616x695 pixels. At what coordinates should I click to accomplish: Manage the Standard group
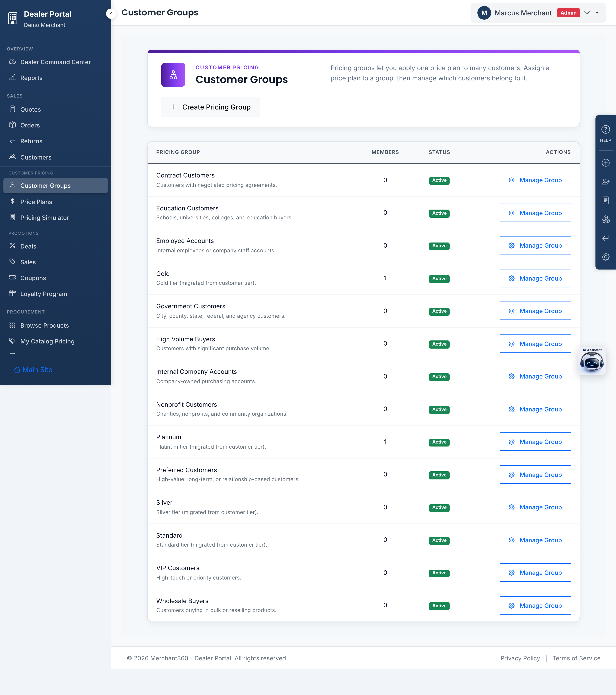click(535, 540)
